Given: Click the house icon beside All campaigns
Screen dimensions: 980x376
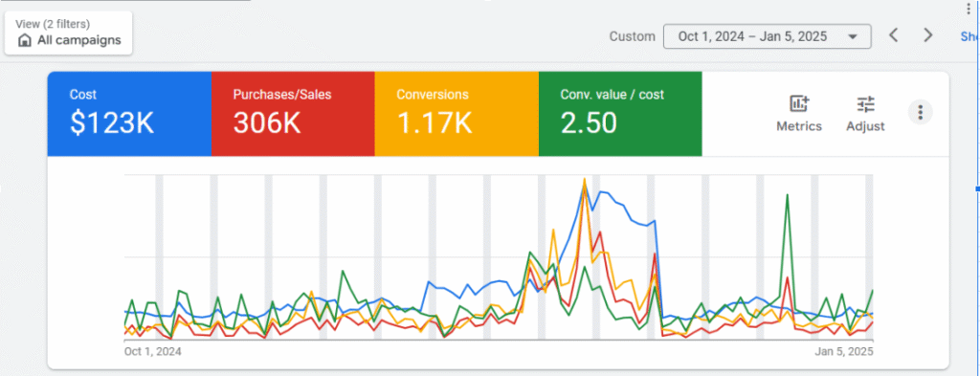Looking at the screenshot, I should [x=25, y=40].
